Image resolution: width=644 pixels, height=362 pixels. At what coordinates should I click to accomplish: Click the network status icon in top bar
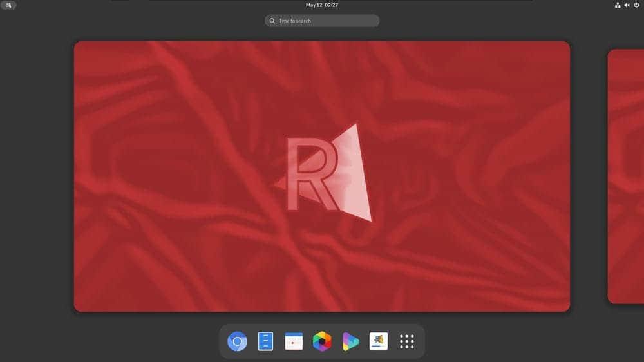617,5
